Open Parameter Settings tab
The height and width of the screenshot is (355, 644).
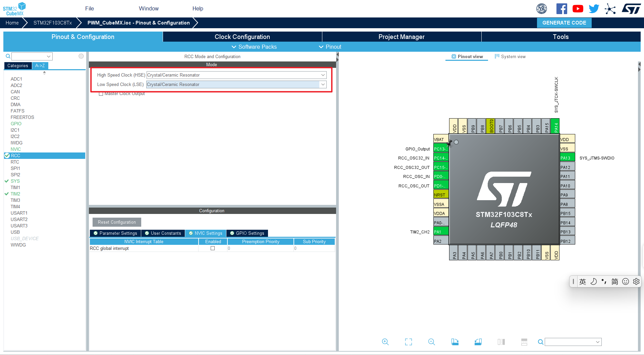click(115, 233)
